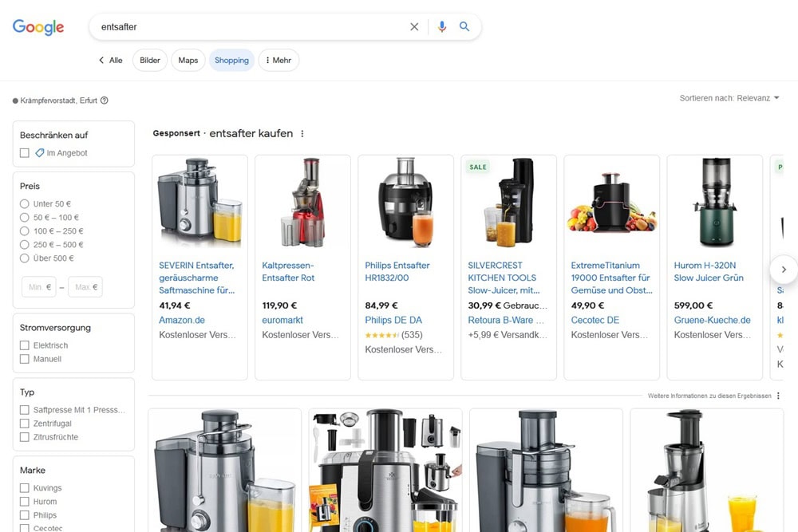The image size is (798, 532).
Task: Open the SILVERCREST slow juicer image with SALE badge
Action: coord(509,203)
